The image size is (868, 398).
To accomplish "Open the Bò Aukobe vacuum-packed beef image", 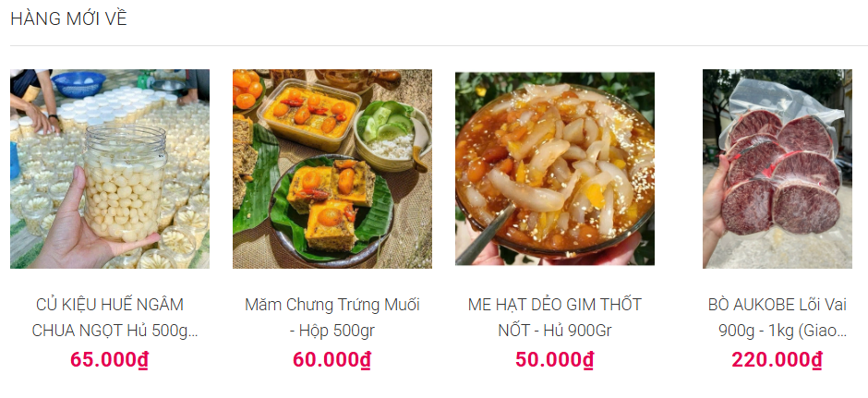I will coord(778,169).
